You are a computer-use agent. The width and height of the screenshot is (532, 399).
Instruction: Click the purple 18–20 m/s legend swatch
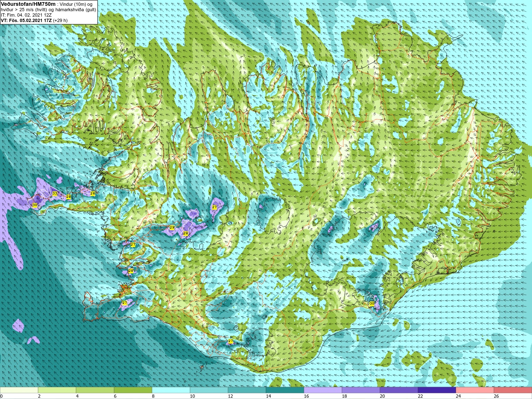coord(361,390)
